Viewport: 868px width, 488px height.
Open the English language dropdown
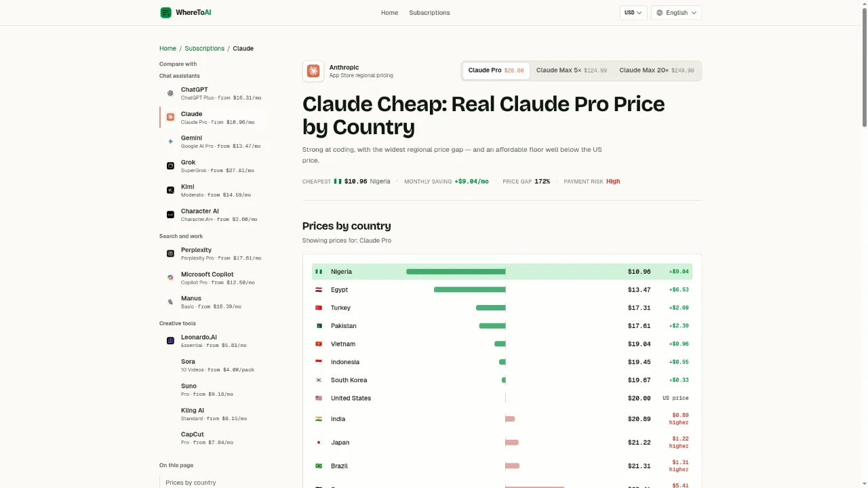tap(676, 13)
